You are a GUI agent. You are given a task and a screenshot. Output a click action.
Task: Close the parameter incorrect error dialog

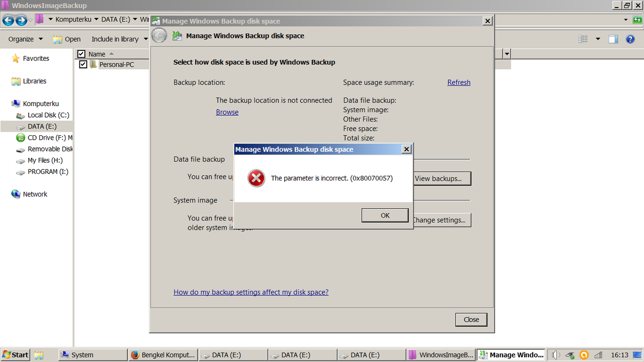[407, 149]
